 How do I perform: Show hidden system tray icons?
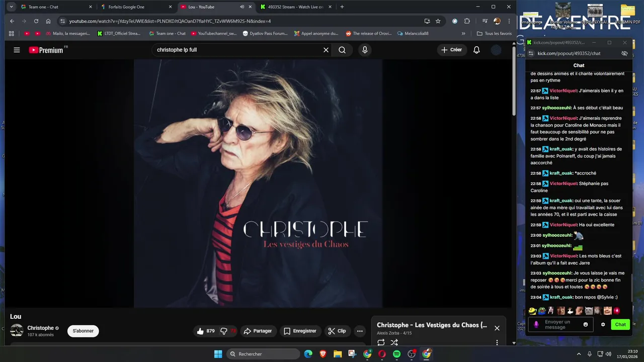[x=579, y=354]
